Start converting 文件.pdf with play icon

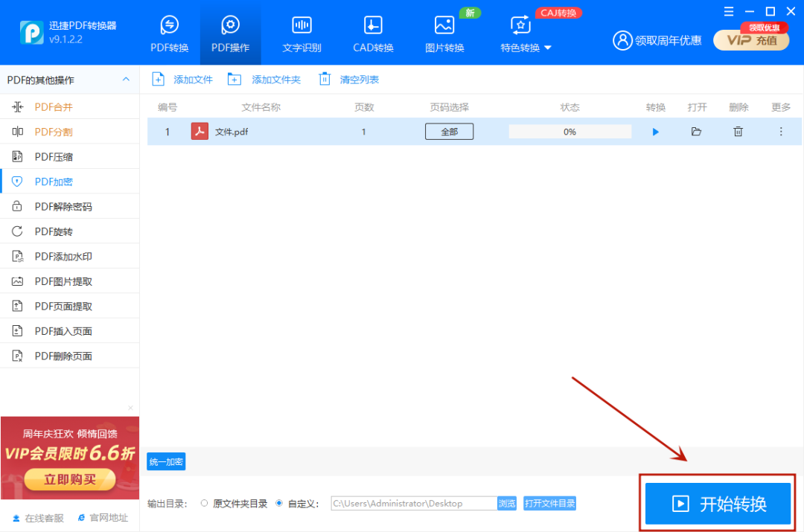[655, 132]
